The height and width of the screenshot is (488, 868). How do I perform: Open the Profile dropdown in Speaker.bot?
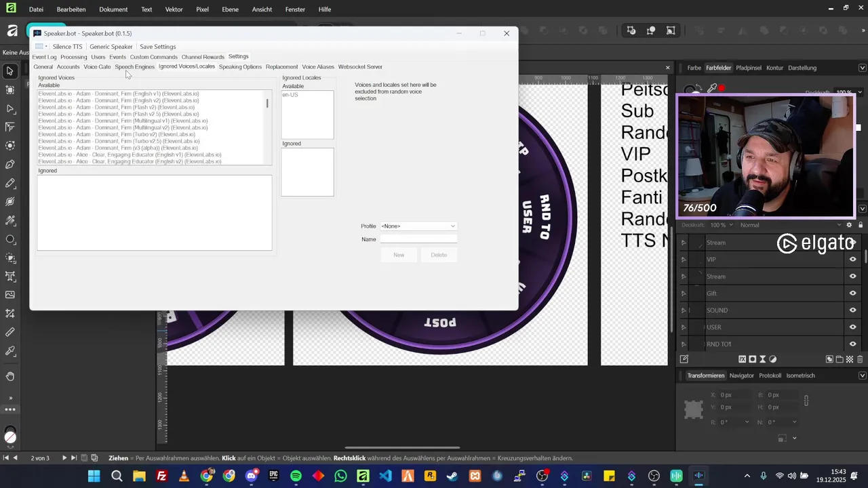coord(418,226)
